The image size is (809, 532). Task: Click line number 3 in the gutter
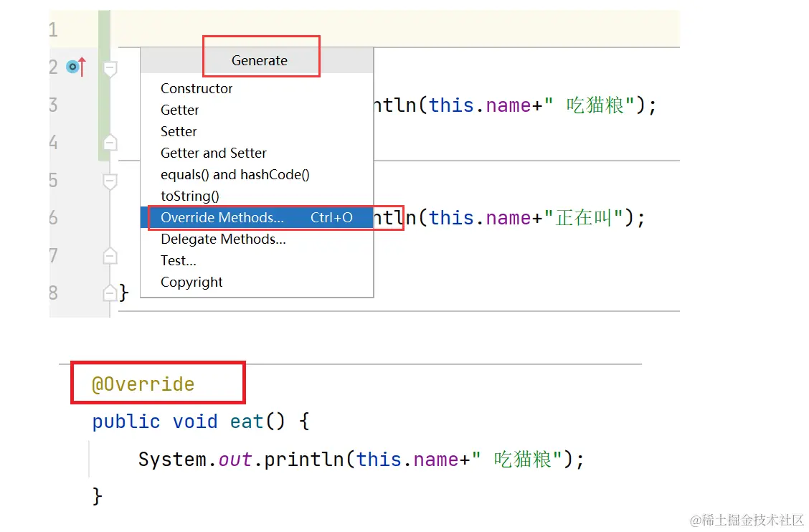tap(54, 105)
